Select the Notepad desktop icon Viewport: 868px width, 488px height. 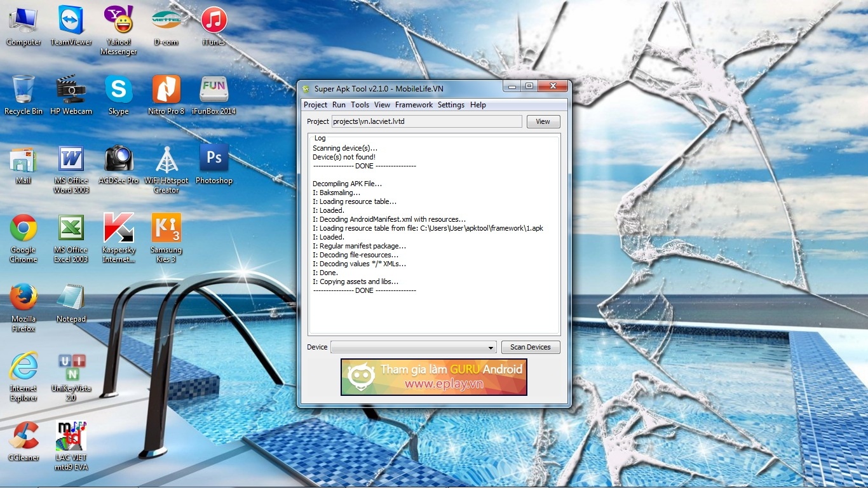pos(71,302)
